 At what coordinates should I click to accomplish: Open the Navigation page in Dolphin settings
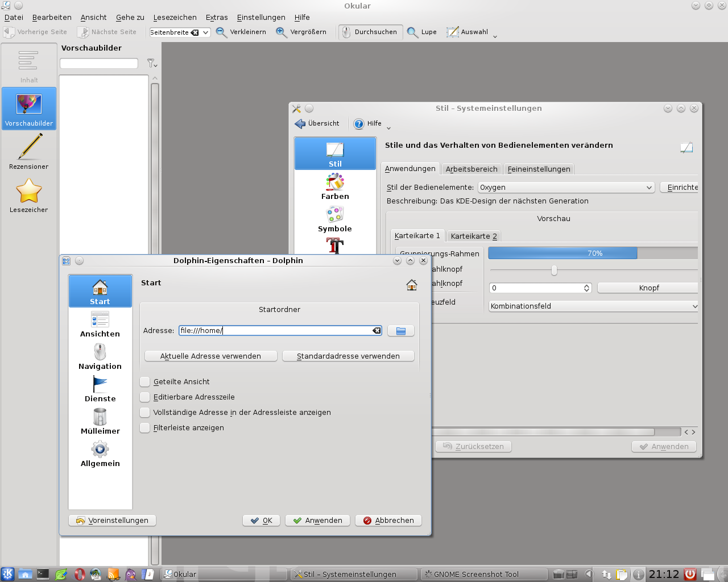[x=100, y=357]
